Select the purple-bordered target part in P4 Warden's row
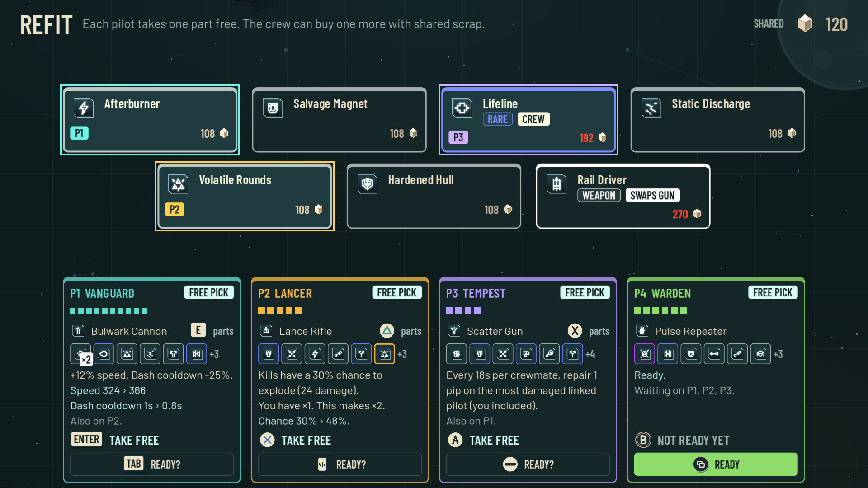The image size is (868, 488). [645, 354]
